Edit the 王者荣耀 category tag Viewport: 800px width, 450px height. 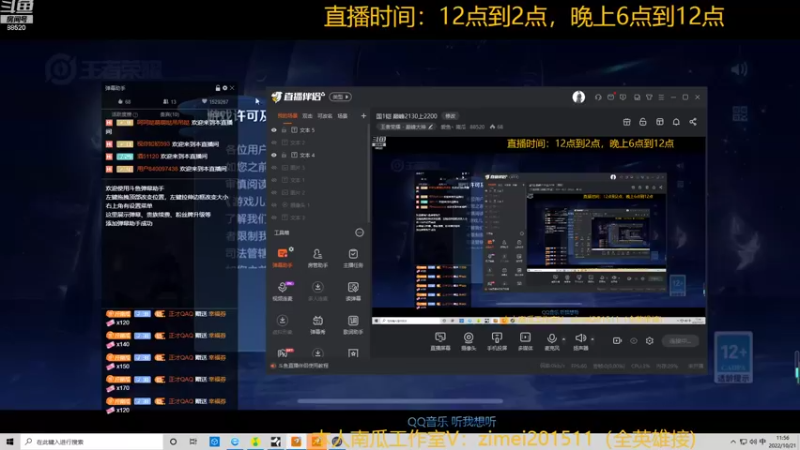coord(407,127)
